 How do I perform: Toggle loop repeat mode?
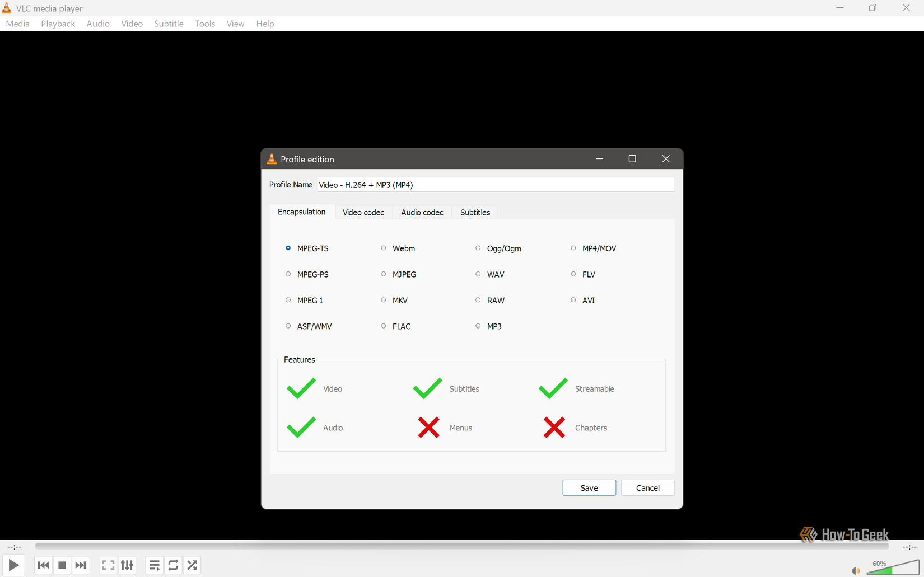173,565
